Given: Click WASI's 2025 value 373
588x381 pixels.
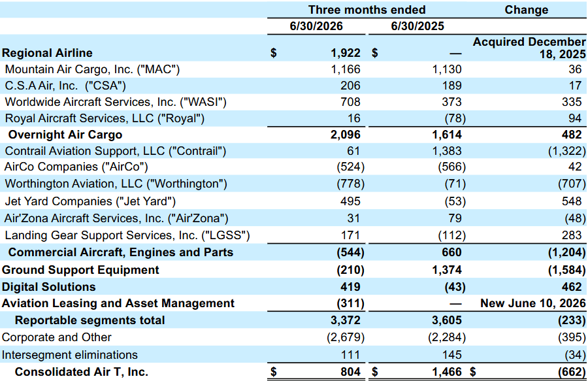Looking at the screenshot, I should point(451,102).
